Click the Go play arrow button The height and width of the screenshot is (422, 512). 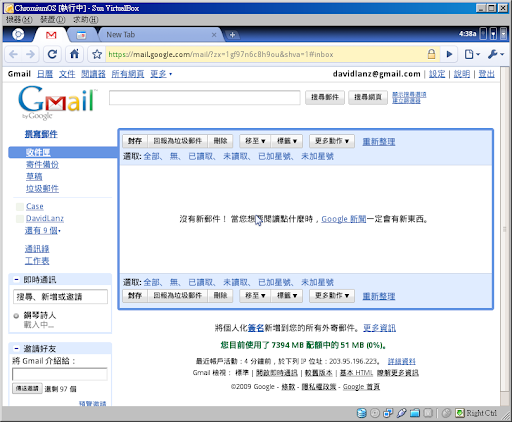click(x=449, y=54)
